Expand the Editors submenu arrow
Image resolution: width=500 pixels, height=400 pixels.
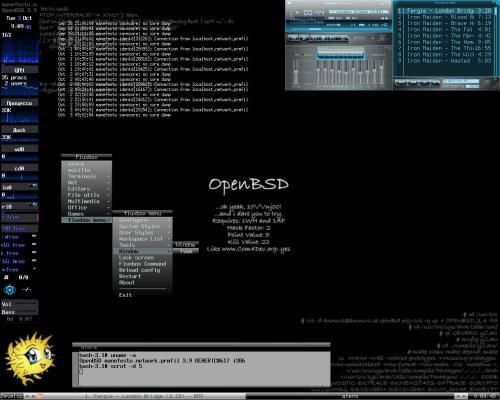pyautogui.click(x=108, y=189)
